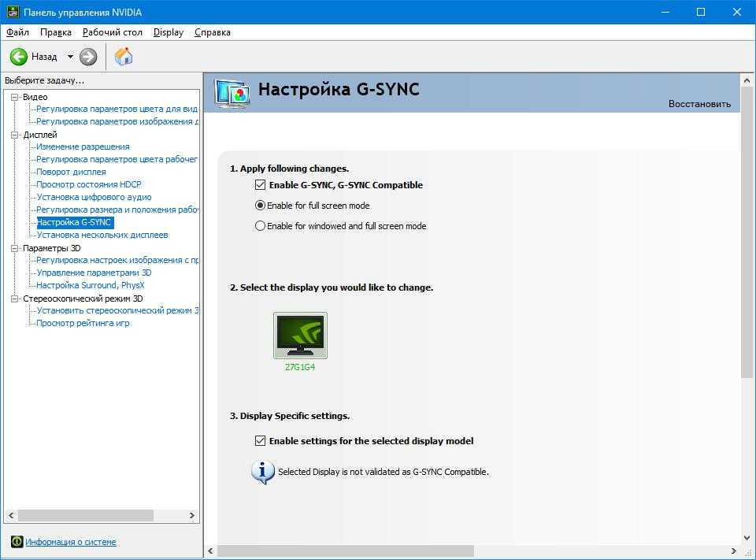
Task: Open the Display menu
Action: pyautogui.click(x=169, y=32)
